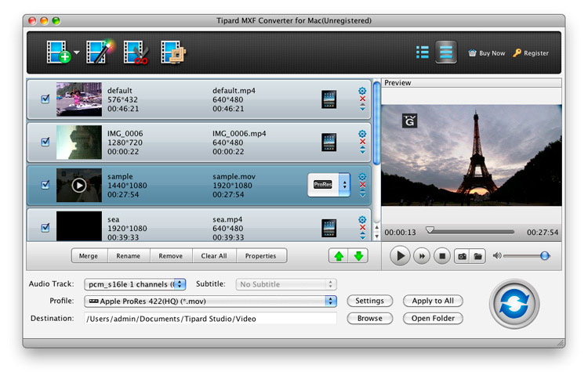Open the video Effect edit tool

pyautogui.click(x=99, y=52)
